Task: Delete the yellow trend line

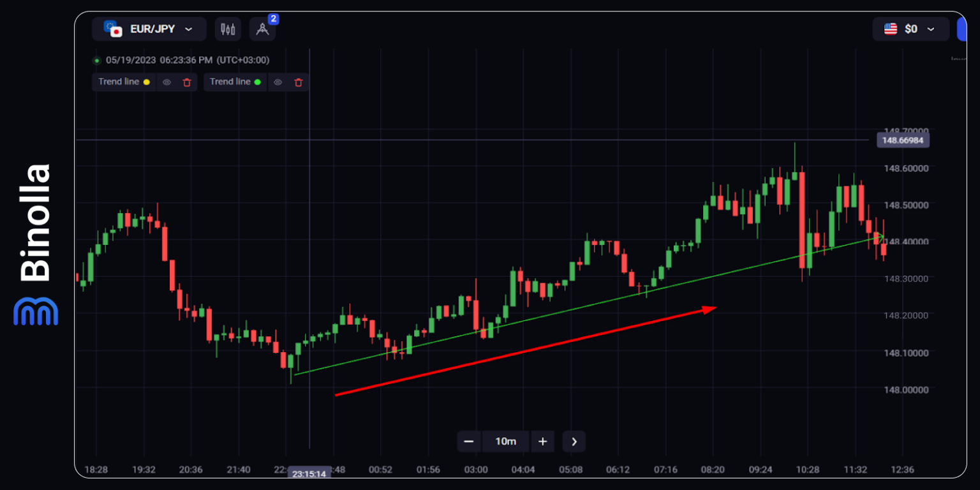Action: pos(187,82)
